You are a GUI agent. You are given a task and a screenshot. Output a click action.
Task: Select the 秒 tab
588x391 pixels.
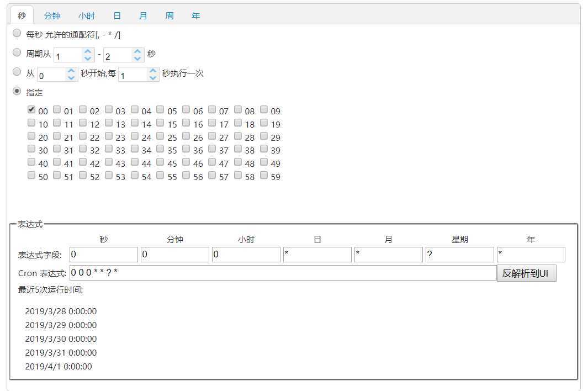(x=22, y=16)
